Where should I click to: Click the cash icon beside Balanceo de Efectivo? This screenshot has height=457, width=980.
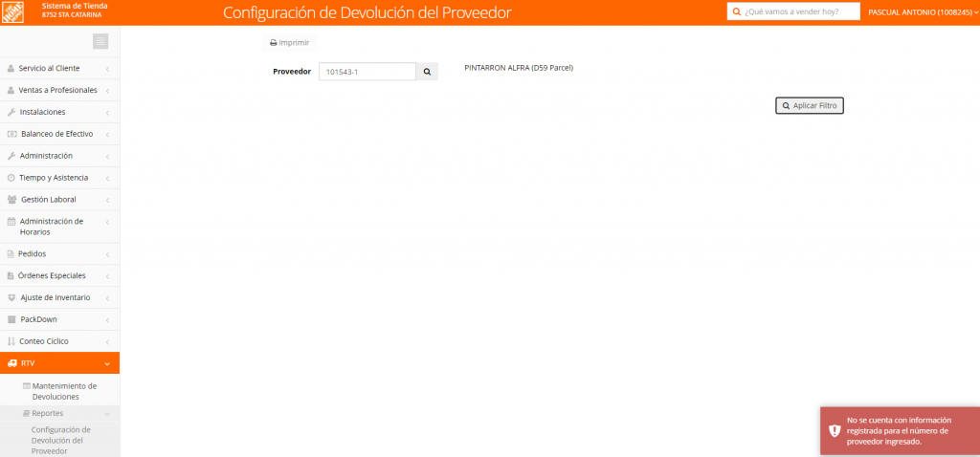(11, 134)
